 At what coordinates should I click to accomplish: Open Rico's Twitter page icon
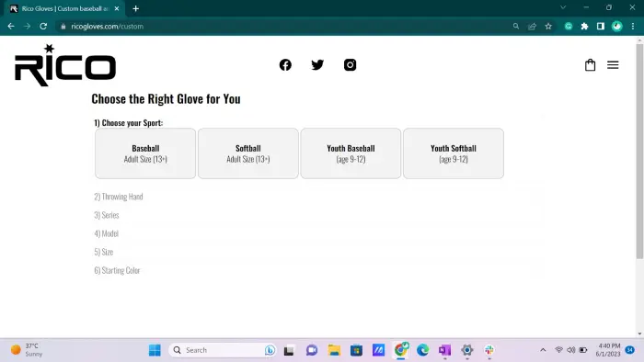(317, 65)
